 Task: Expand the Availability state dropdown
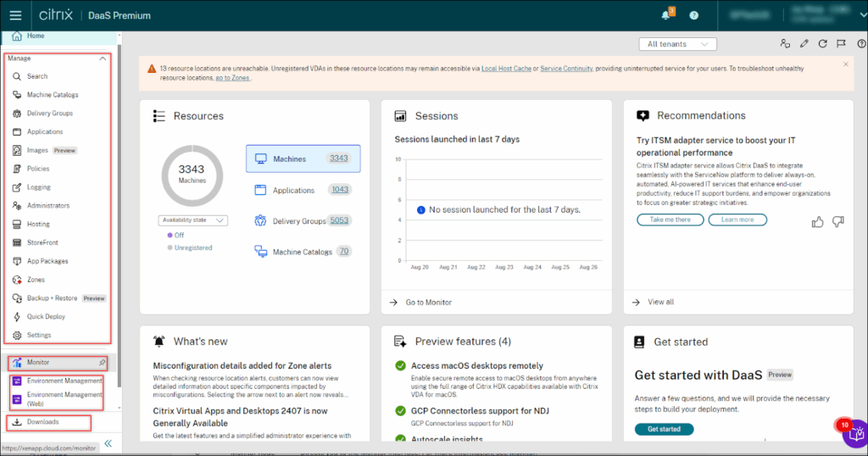tap(192, 220)
